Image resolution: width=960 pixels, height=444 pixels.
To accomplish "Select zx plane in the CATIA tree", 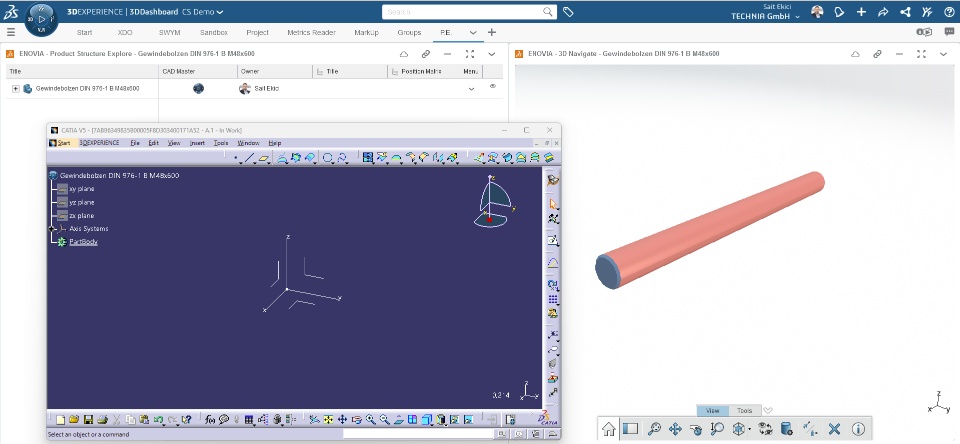I will coord(81,216).
